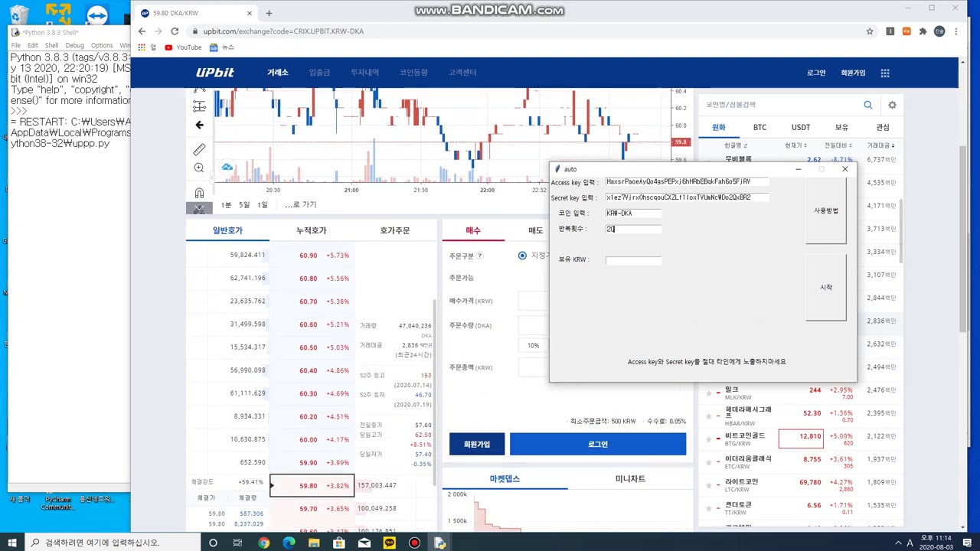Open the help icon next to 주문구분
This screenshot has width=980, height=551.
click(480, 256)
